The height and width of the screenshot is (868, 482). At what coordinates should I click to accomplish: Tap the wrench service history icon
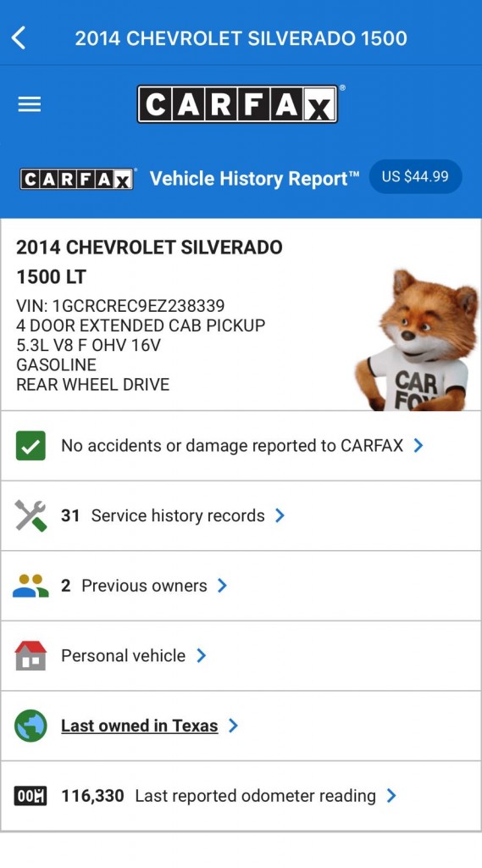[x=30, y=515]
